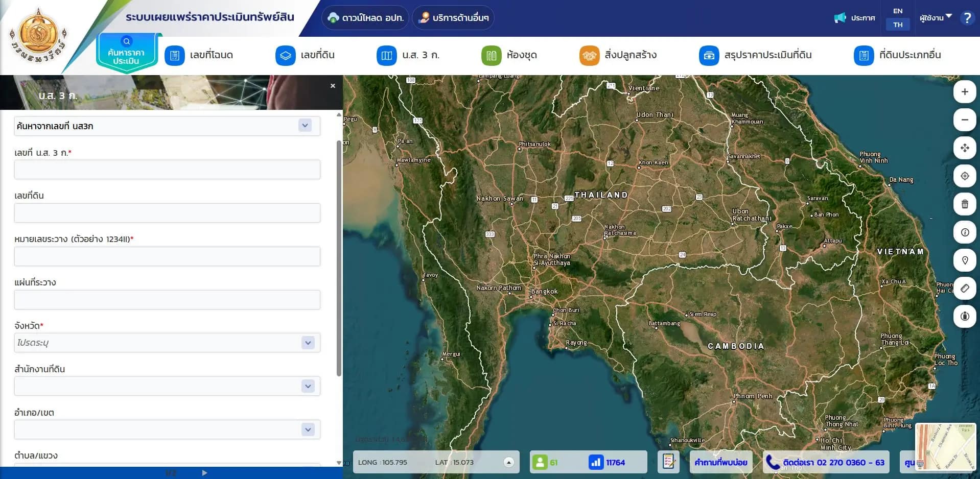The image size is (980, 479).
Task: Select the map pin marker tool
Action: pos(964,260)
